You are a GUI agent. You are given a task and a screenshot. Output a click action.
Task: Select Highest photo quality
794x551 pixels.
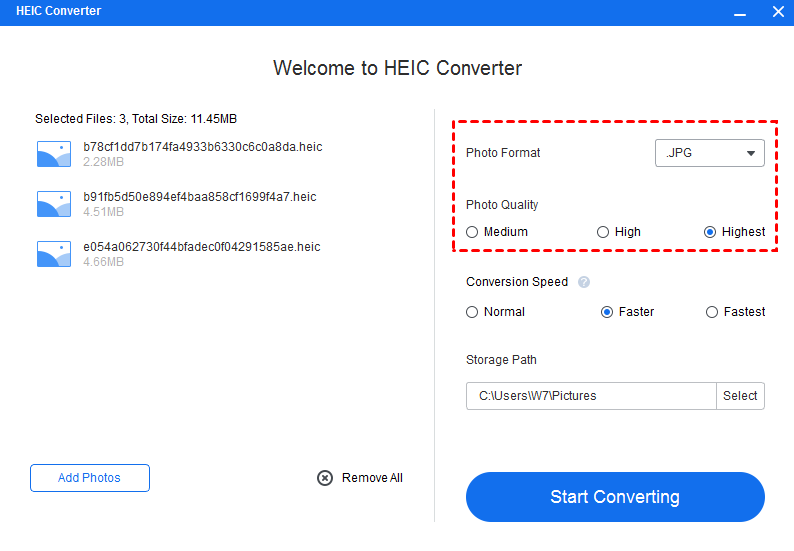[x=710, y=232]
